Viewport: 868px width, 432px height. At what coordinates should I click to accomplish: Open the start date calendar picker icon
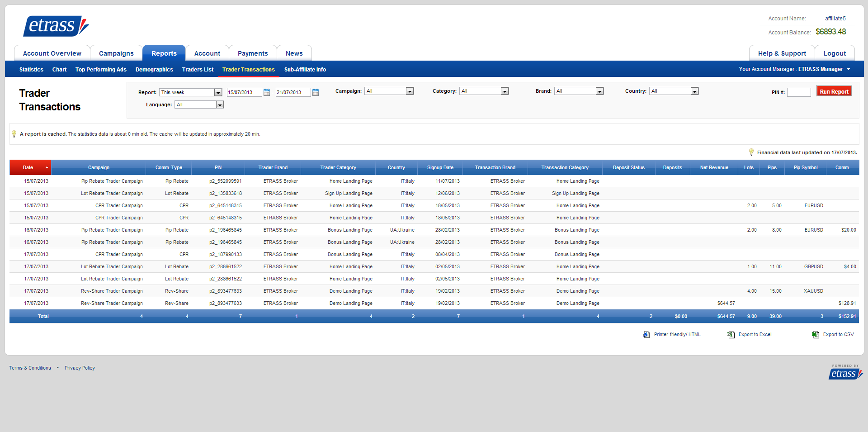(x=267, y=92)
